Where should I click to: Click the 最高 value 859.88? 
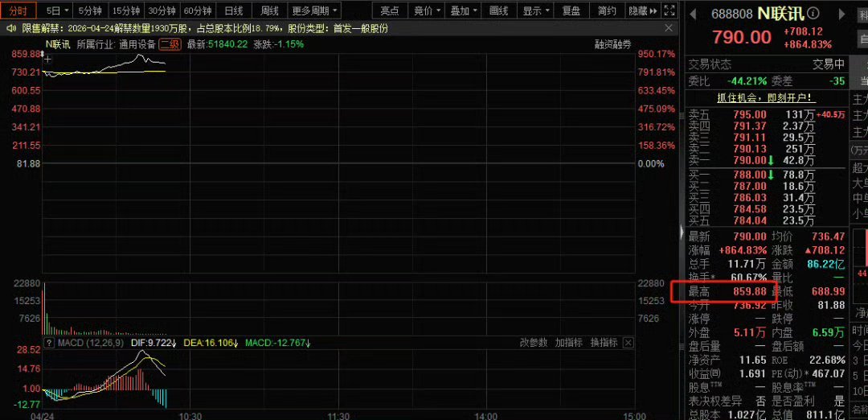750,291
